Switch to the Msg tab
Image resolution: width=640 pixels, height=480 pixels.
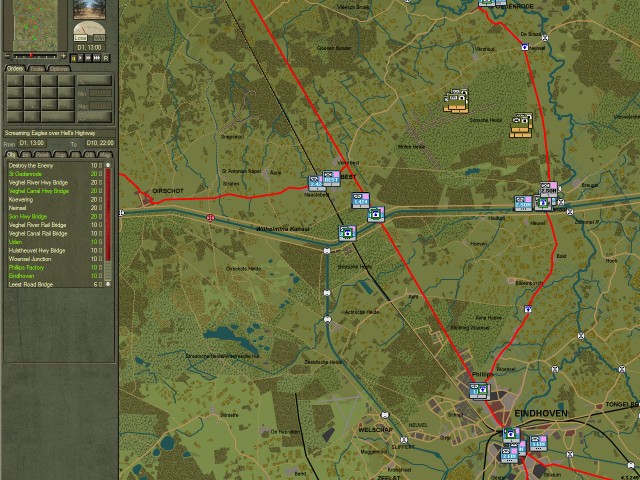105,155
